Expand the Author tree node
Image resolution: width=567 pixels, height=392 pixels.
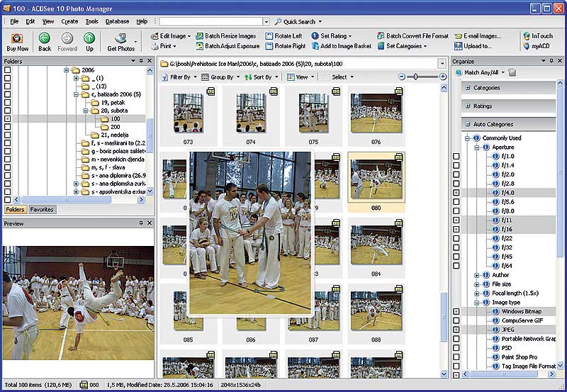pyautogui.click(x=476, y=275)
